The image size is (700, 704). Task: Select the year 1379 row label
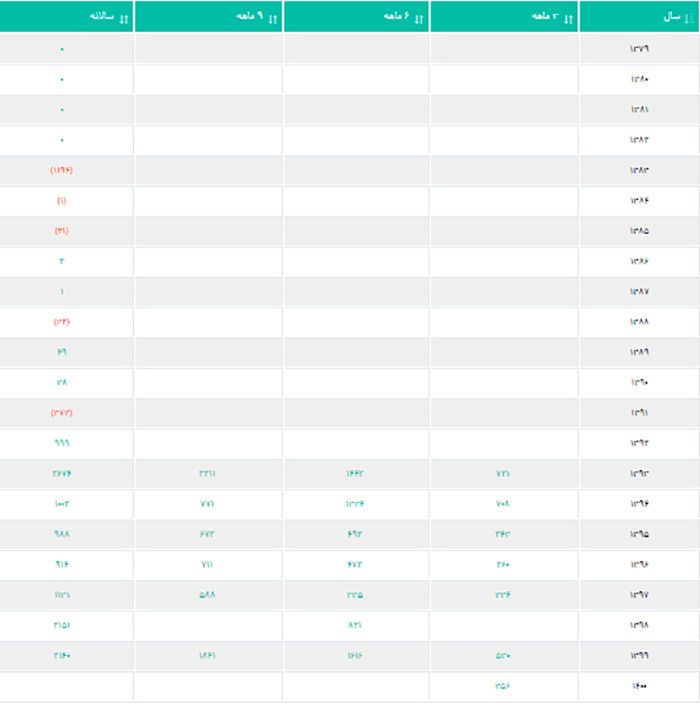tap(640, 48)
